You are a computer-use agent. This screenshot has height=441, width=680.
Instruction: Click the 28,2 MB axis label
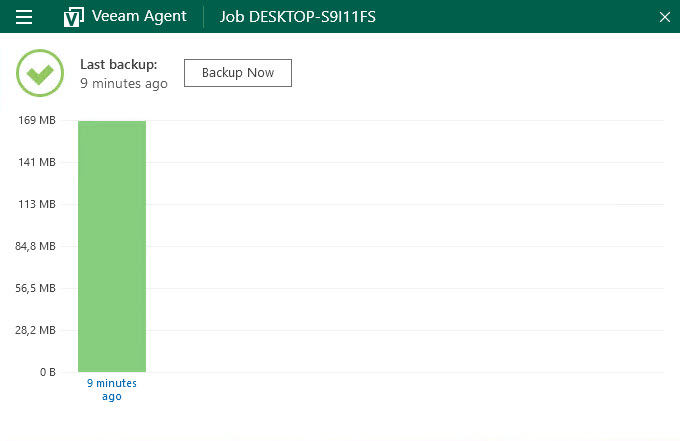(x=35, y=330)
